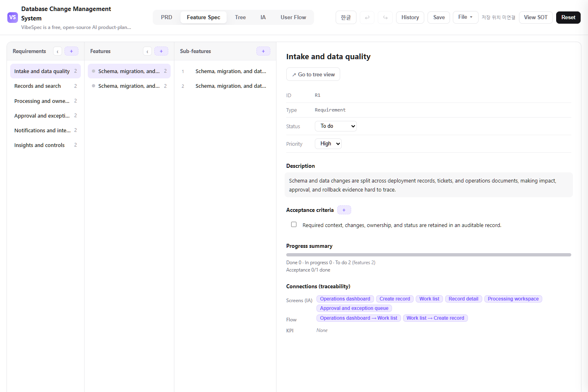Click the 'Acceptance 0/1 done' text
The height and width of the screenshot is (392, 588).
click(308, 270)
